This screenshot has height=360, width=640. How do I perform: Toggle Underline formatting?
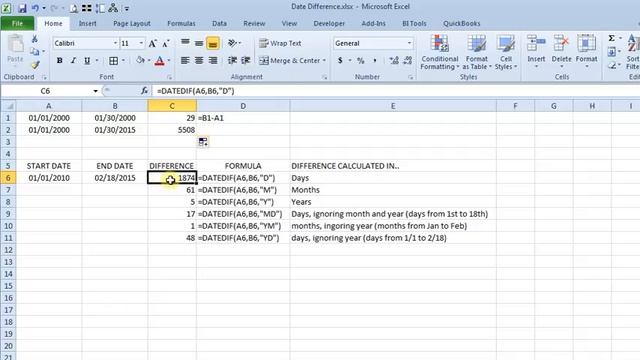point(87,61)
